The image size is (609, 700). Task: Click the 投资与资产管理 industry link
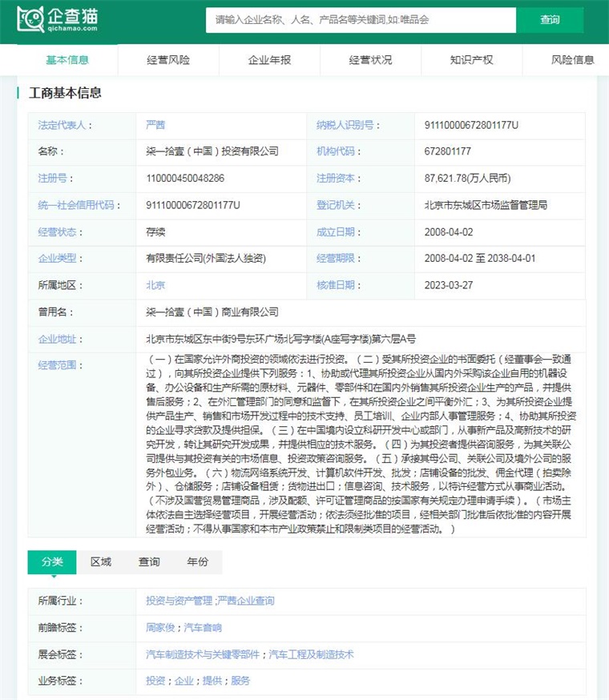[179, 601]
